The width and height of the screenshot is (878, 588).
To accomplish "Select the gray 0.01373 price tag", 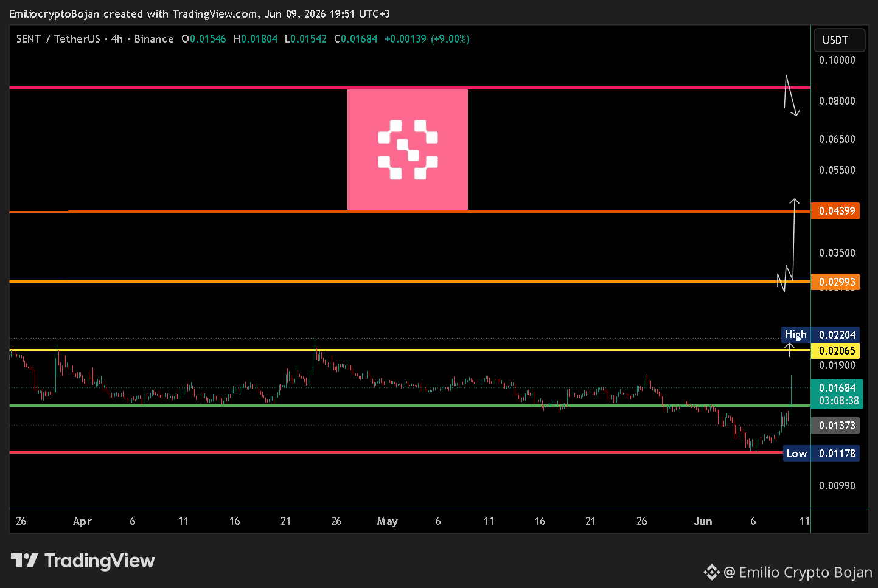I will tap(835, 426).
